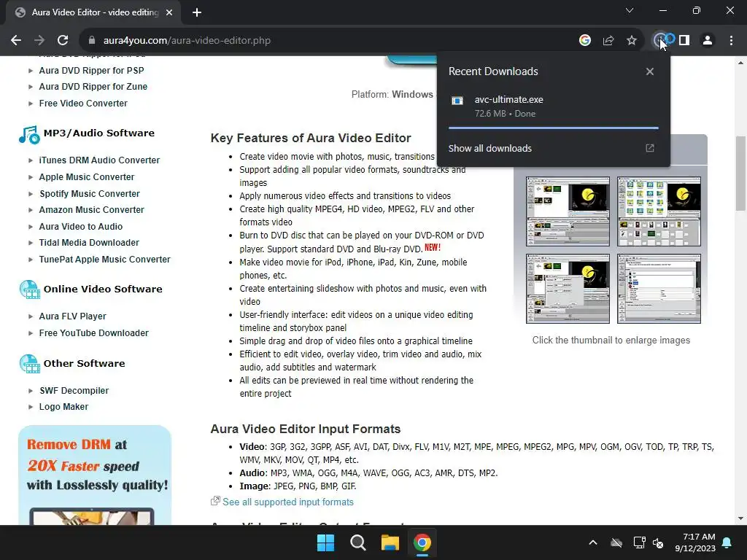The image size is (747, 560).
Task: Open the Chrome profile icon
Action: pyautogui.click(x=708, y=41)
